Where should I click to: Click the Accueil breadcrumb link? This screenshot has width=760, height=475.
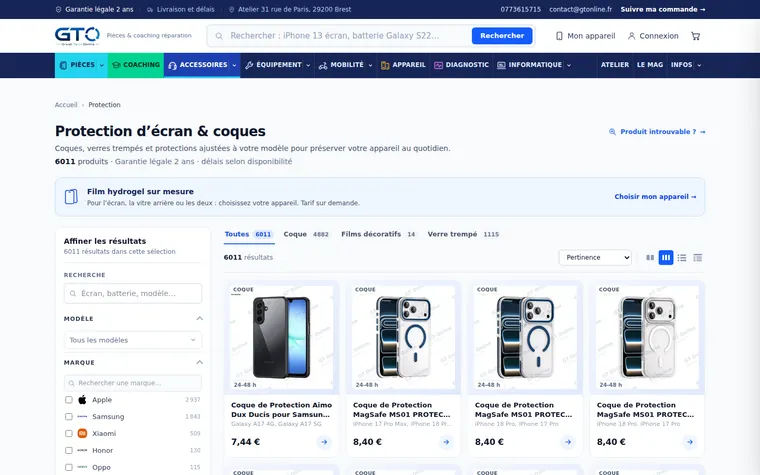click(66, 105)
